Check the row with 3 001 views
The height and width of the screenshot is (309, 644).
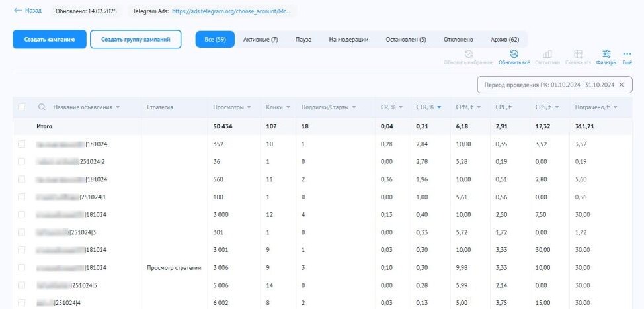pyautogui.click(x=21, y=250)
